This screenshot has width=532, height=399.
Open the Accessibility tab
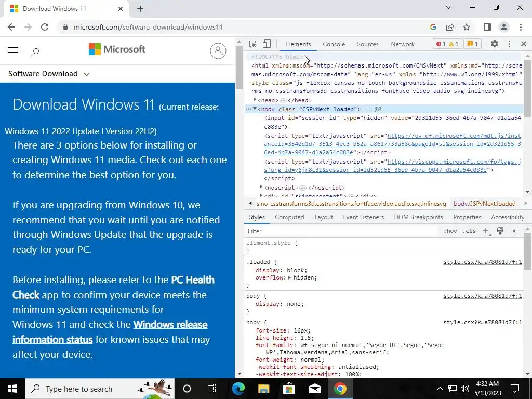508,217
